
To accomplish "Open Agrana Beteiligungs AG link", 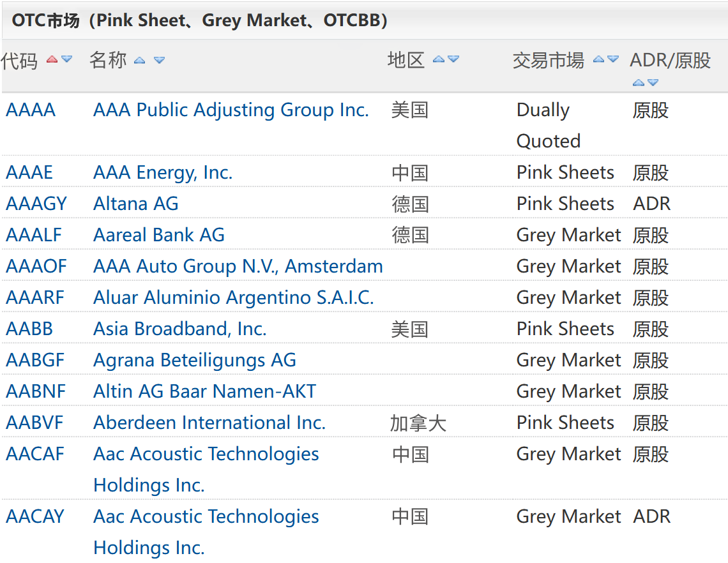I will click(x=195, y=360).
